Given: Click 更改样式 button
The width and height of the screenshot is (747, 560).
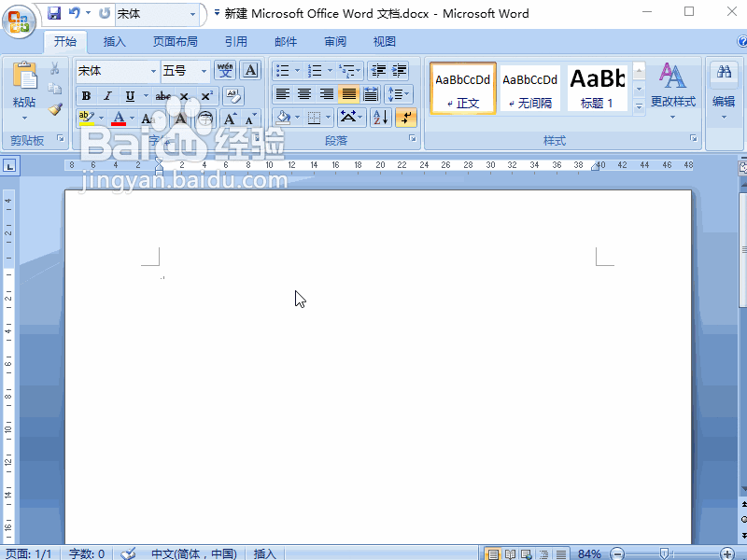Looking at the screenshot, I should 672,91.
